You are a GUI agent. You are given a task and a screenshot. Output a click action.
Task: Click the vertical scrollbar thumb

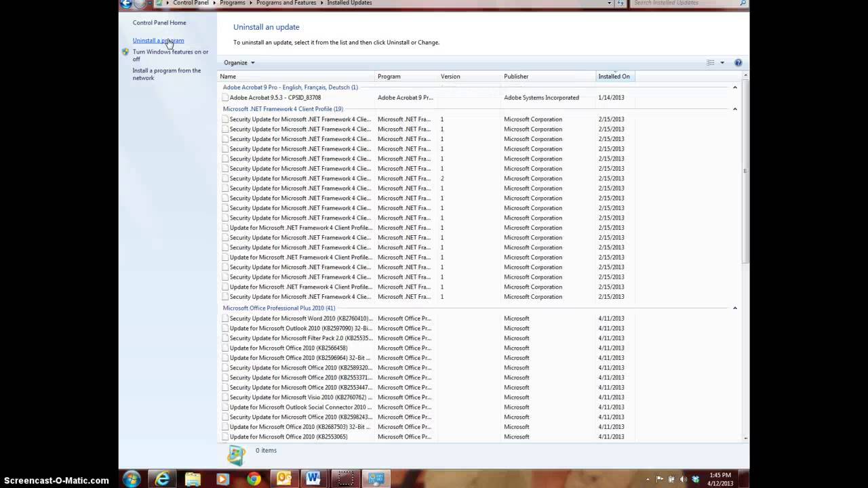[746, 172]
